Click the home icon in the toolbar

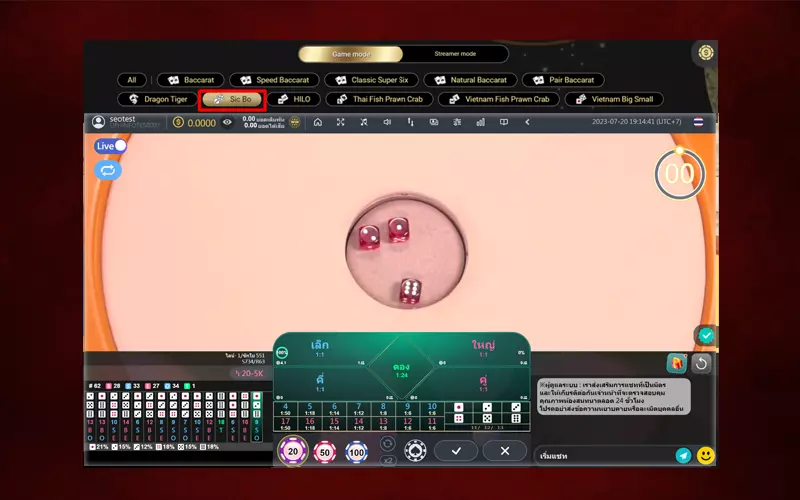(318, 122)
